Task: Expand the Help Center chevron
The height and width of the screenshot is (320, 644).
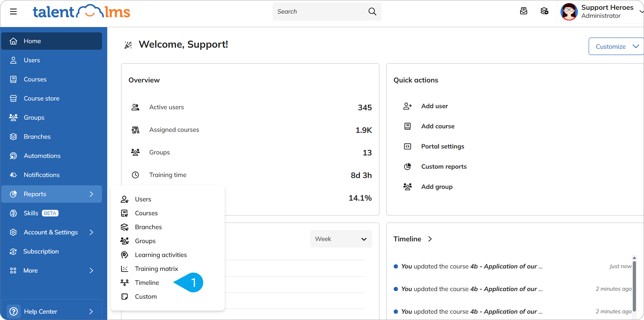Action: coord(91,312)
